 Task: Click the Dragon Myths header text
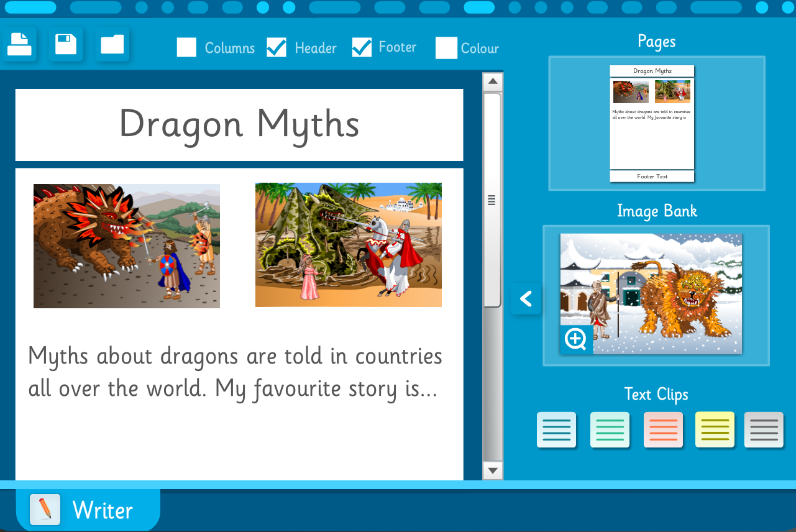pyautogui.click(x=239, y=124)
